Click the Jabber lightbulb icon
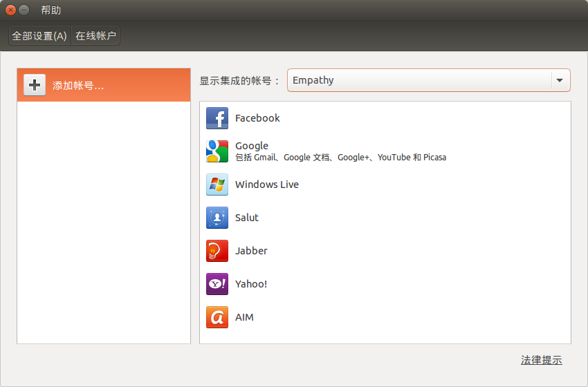The image size is (588, 387). point(217,251)
